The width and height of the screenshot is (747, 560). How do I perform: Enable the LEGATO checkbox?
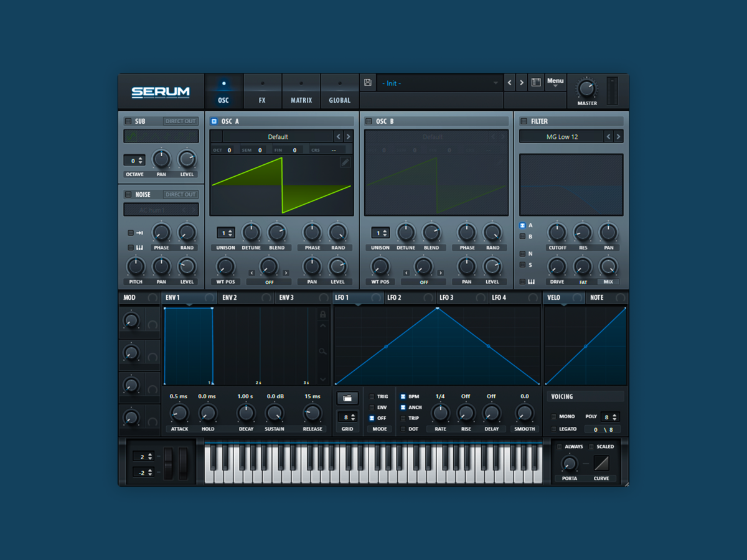point(554,429)
